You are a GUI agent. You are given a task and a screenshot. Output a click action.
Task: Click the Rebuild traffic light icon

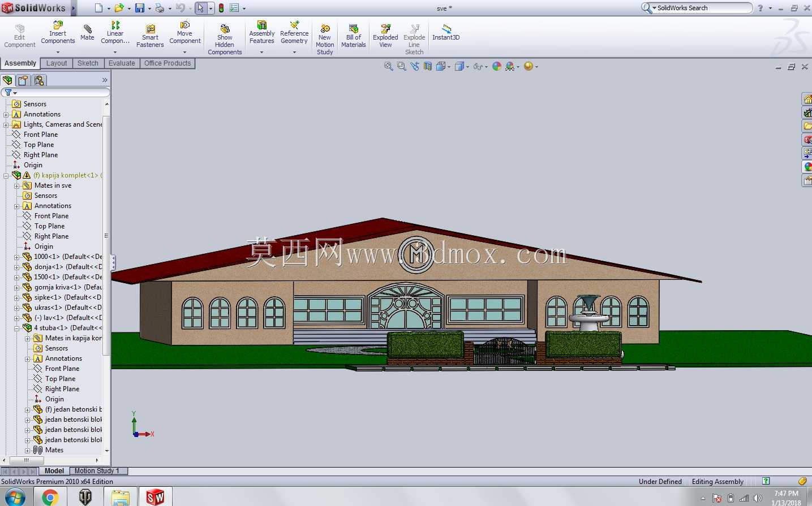221,8
